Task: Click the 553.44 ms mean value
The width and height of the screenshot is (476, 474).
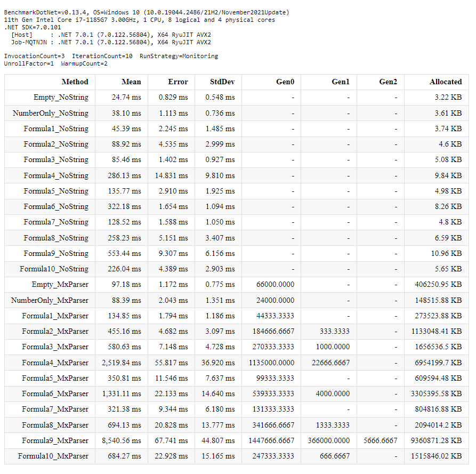Action: coord(125,253)
